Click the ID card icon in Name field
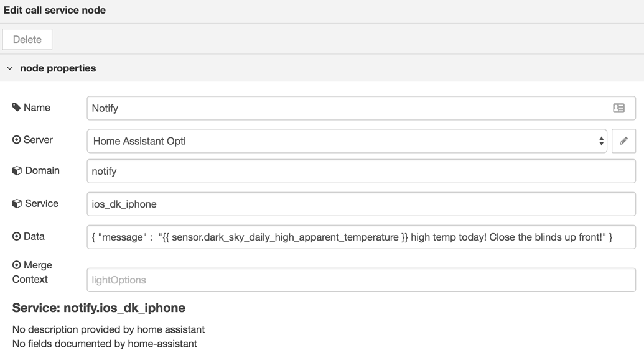 618,108
